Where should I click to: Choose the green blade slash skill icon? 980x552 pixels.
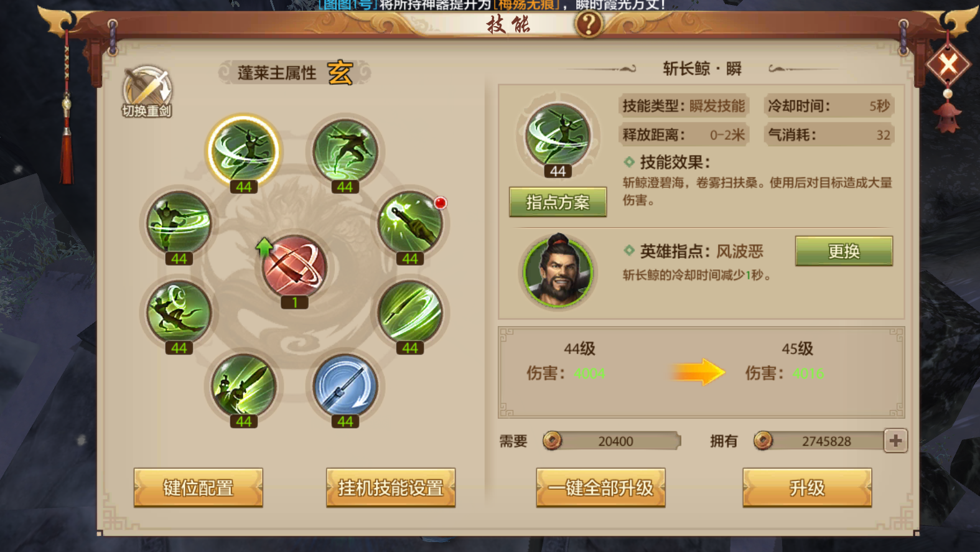(410, 312)
